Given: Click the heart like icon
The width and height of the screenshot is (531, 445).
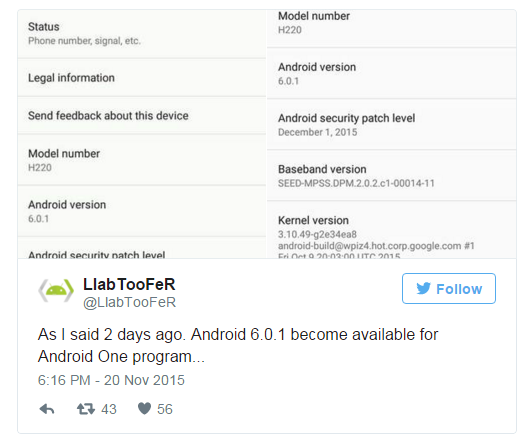Looking at the screenshot, I should [144, 408].
